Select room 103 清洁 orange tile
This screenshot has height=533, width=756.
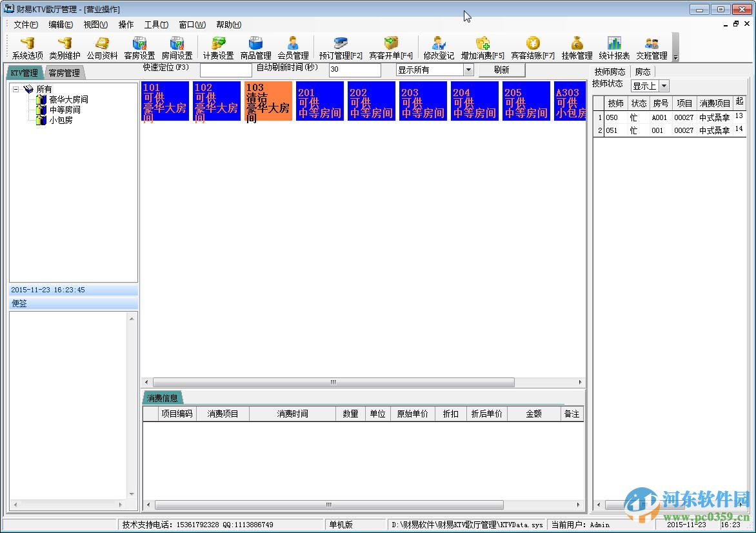(x=268, y=101)
